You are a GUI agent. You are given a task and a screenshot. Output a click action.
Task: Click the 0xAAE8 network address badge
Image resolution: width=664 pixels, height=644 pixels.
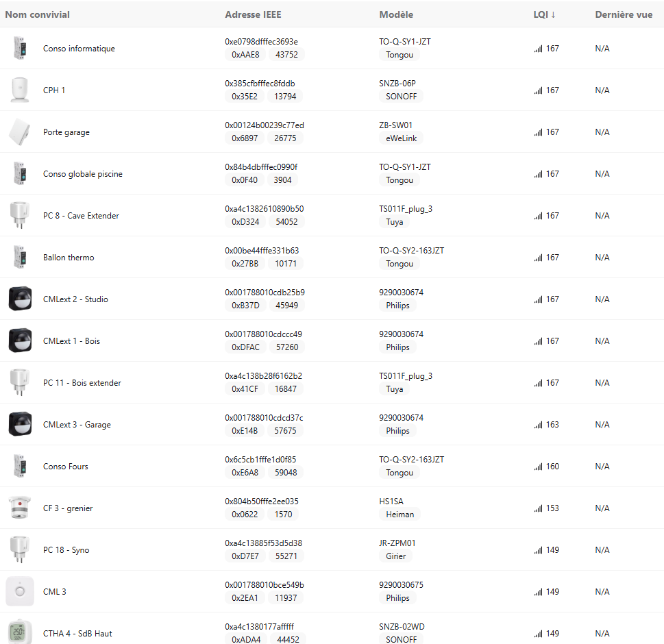click(x=245, y=55)
